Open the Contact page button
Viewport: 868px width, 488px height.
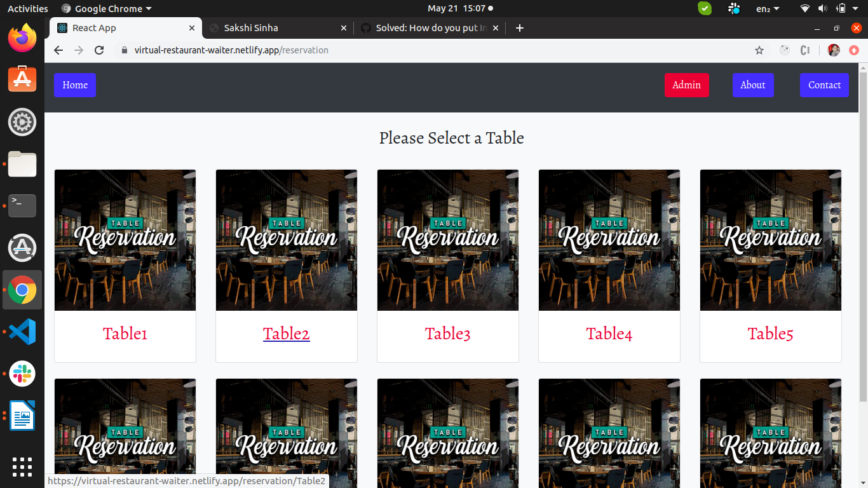[x=824, y=85]
